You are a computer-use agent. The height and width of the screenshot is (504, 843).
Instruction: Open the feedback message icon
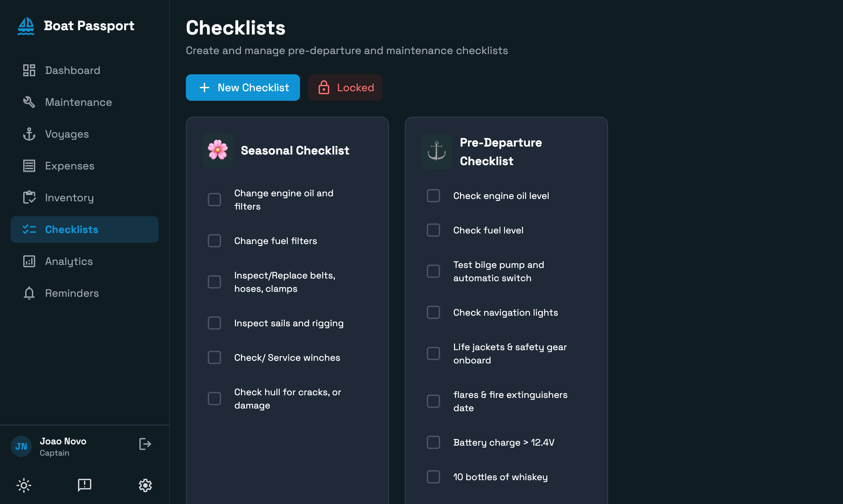84,485
